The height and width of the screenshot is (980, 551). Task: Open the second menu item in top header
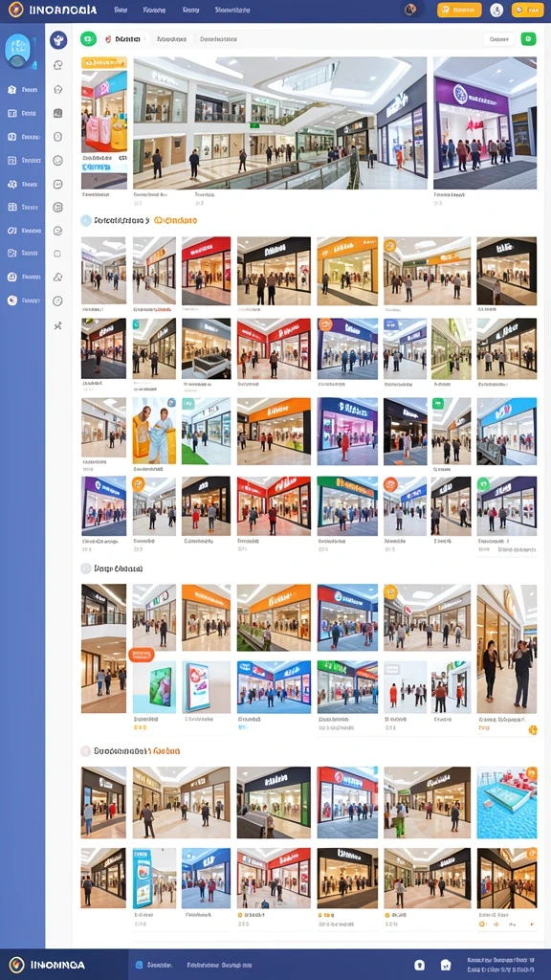click(154, 10)
